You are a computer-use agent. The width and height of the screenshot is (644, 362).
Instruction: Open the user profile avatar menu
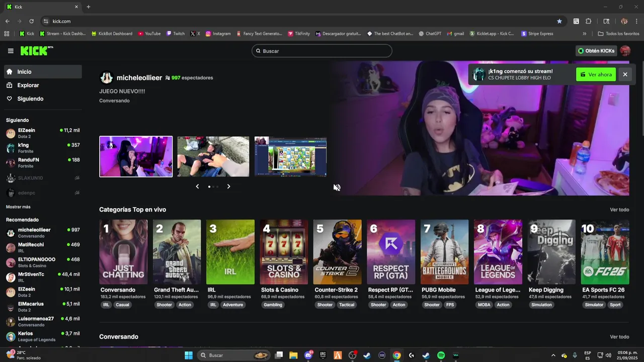(625, 51)
